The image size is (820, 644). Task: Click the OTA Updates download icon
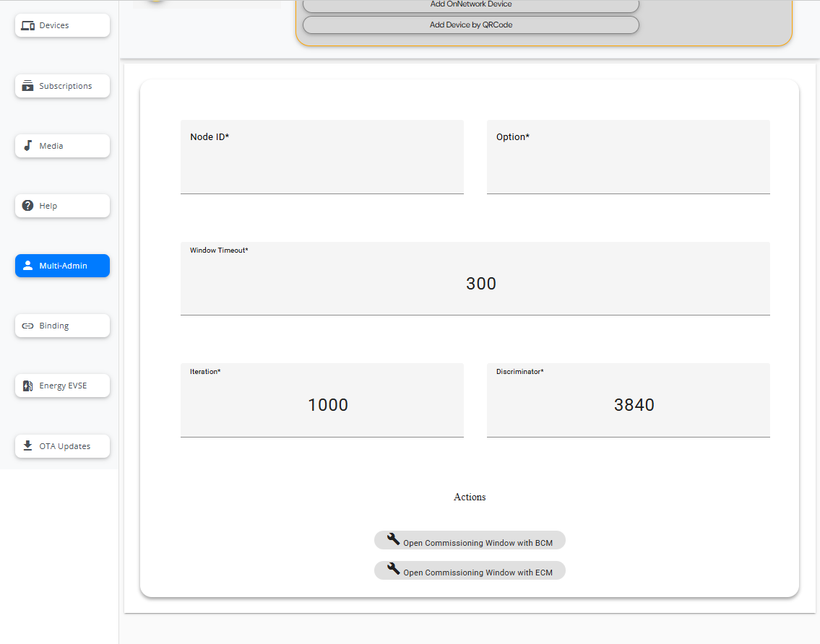28,445
